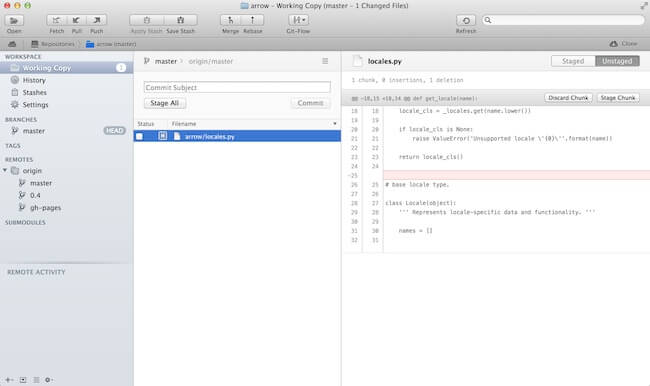Click the Commit Subject field
Image resolution: width=650 pixels, height=386 pixels.
pos(237,87)
